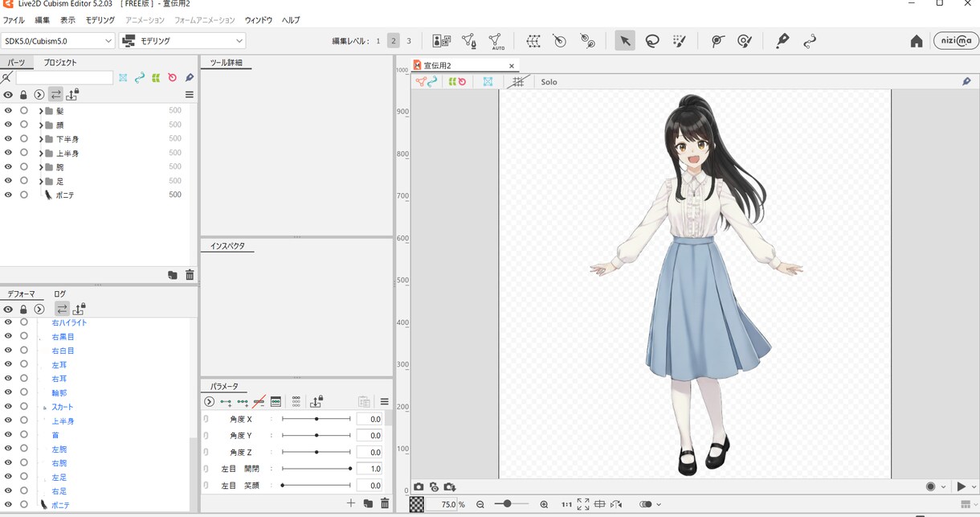Select the arrow selection tool

pos(625,41)
